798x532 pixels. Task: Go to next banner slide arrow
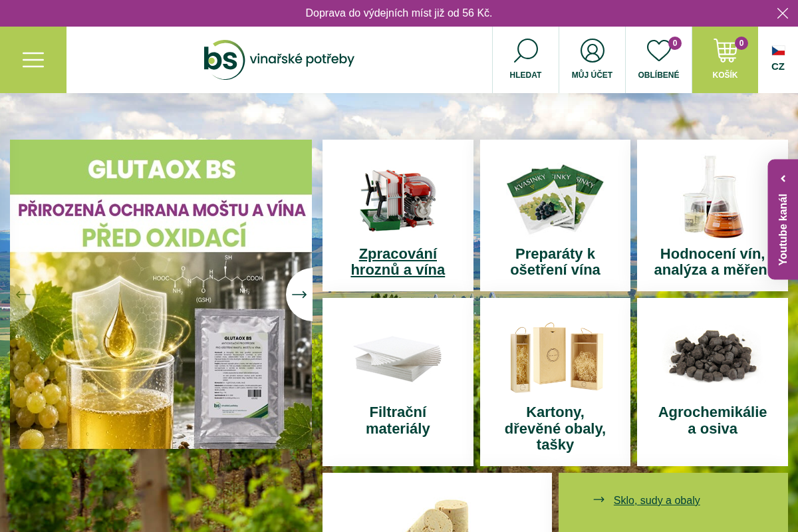[x=299, y=294]
